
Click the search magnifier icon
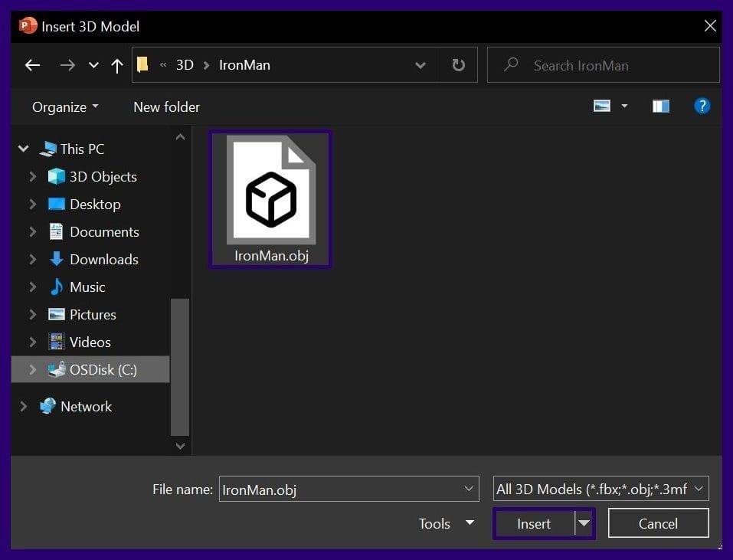[x=511, y=64]
